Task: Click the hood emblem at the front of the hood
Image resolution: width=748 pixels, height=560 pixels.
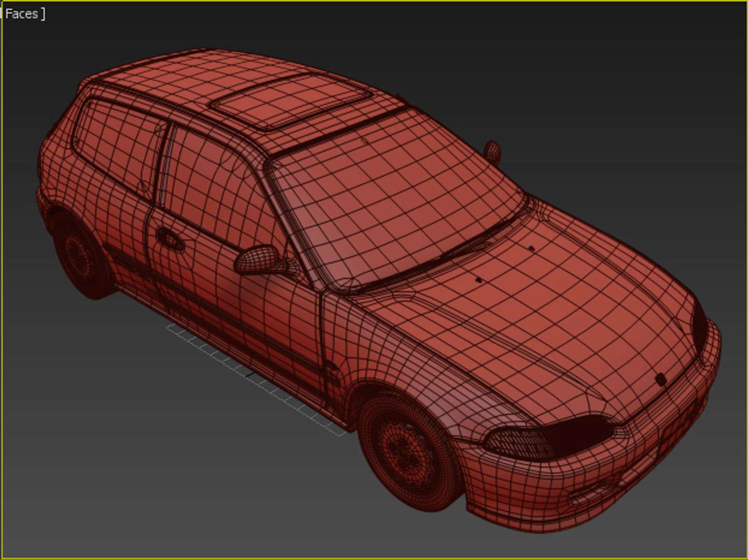Action: [661, 380]
